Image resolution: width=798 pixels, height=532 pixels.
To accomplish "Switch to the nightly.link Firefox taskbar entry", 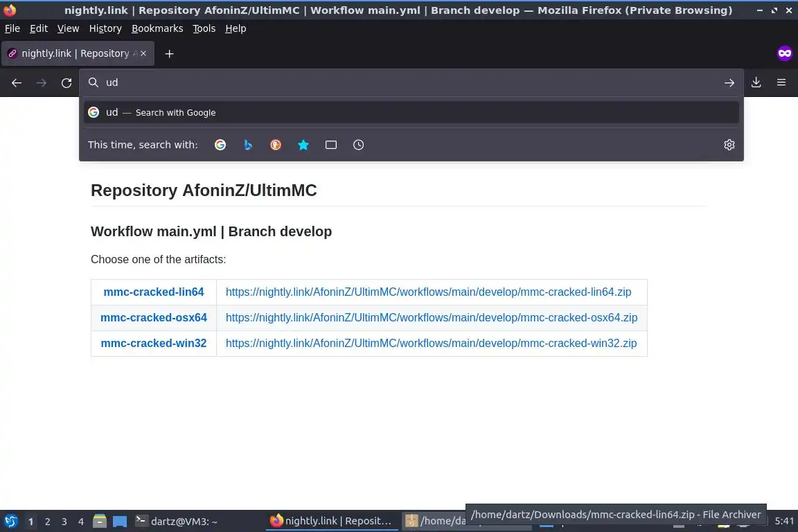I will click(x=332, y=522).
